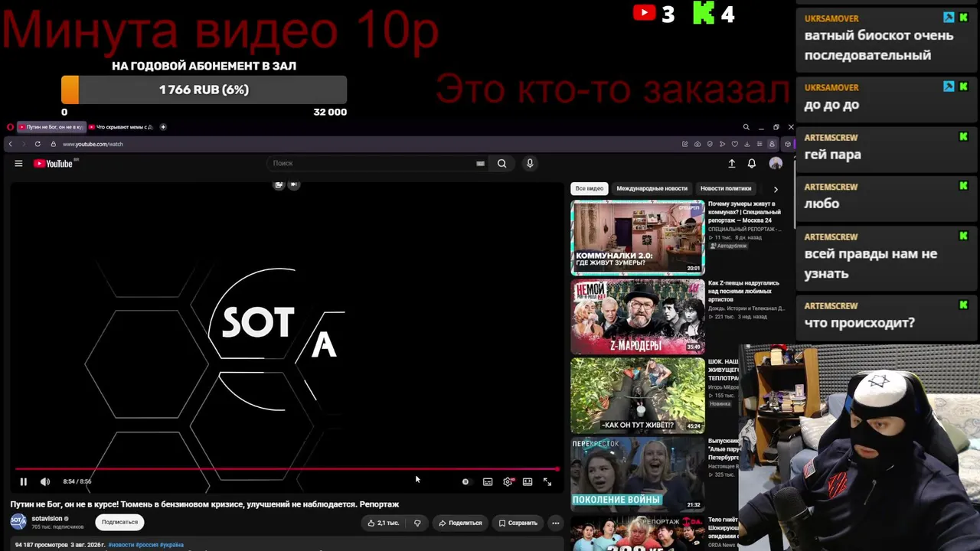The height and width of the screenshot is (551, 980).
Task: Go back with browser back arrow
Action: [10, 144]
